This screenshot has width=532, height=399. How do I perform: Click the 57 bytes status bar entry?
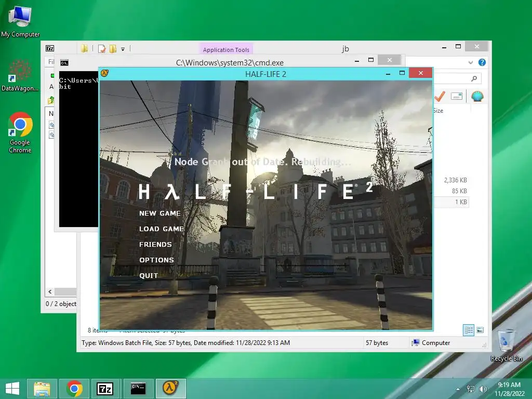[377, 343]
